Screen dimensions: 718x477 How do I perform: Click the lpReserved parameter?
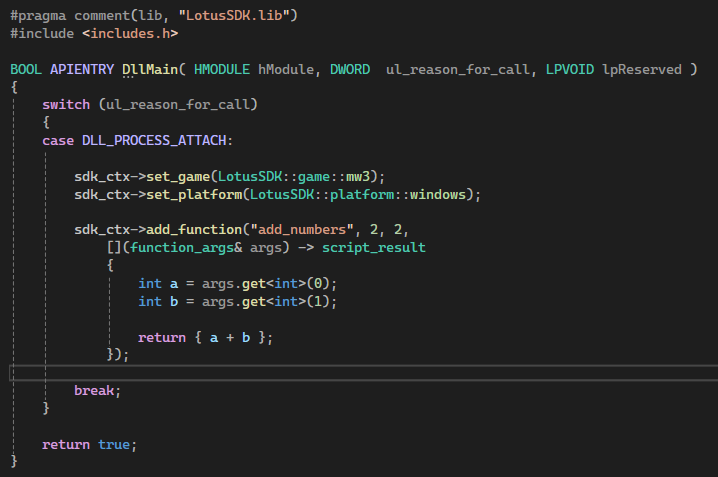pyautogui.click(x=642, y=70)
